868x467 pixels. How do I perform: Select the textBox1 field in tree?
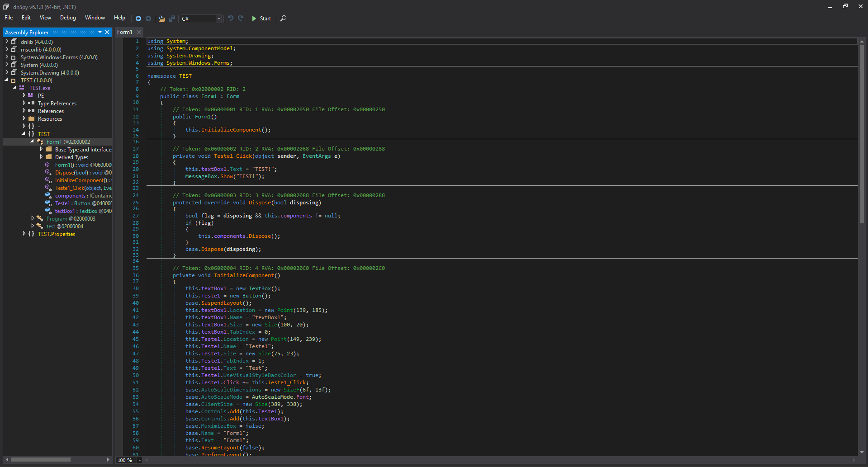[x=65, y=211]
